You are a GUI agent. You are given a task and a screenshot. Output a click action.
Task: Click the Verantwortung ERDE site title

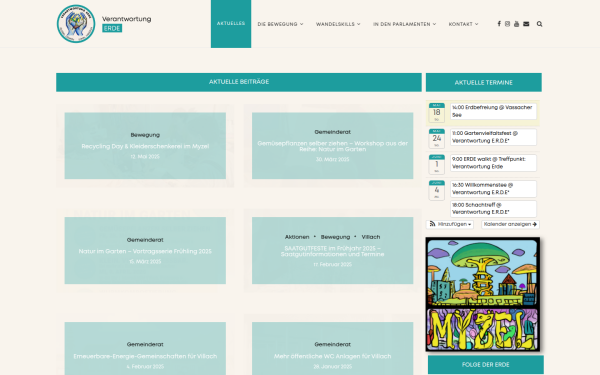pos(126,23)
